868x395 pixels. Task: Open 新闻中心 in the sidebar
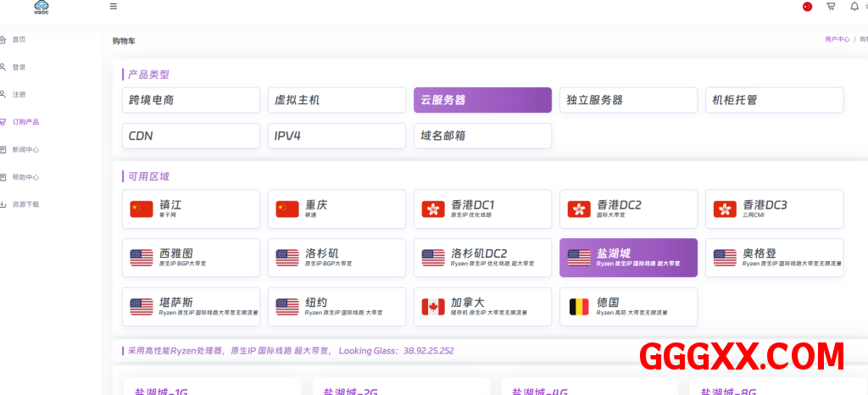(25, 149)
